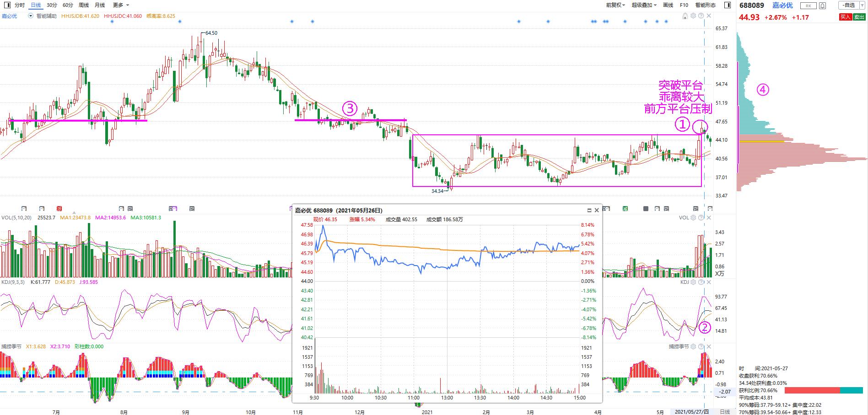Screen dimensions: 868x415
Task: Click the stock code 688089
Action: coord(752,5)
